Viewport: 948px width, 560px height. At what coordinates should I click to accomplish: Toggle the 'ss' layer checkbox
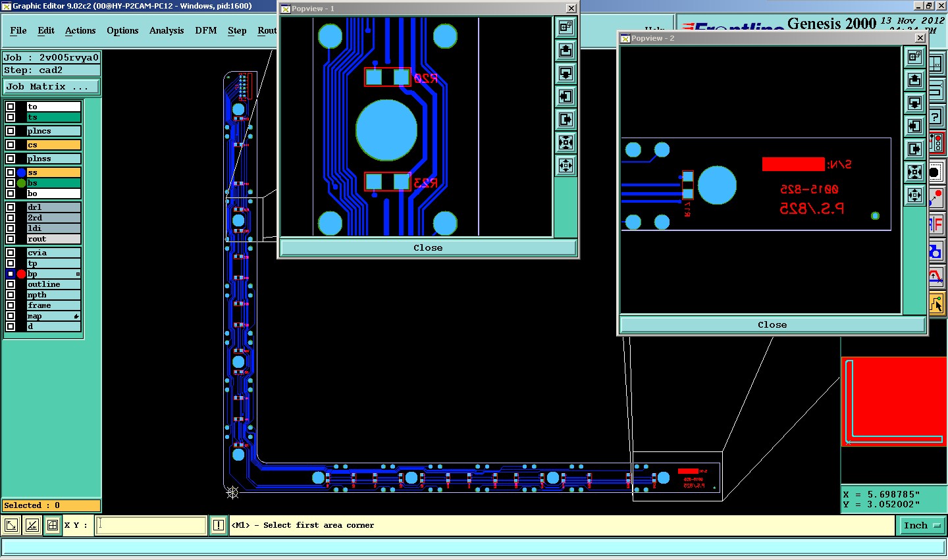tap(11, 172)
